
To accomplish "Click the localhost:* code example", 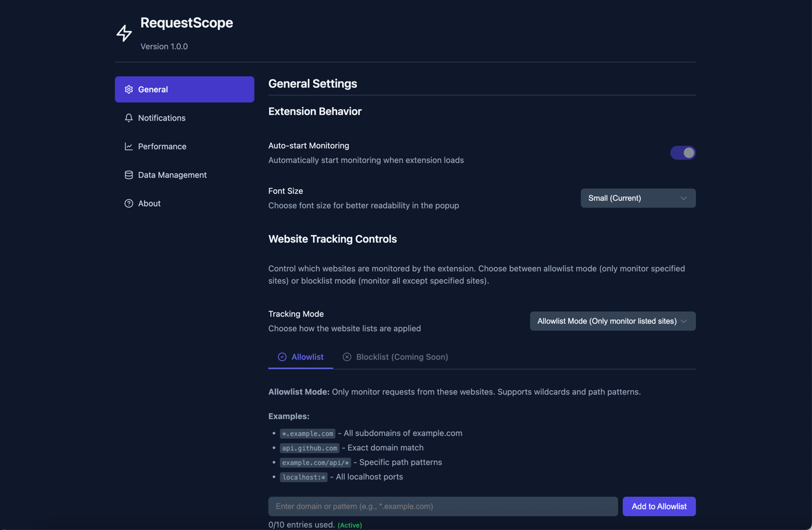I will coord(303,477).
